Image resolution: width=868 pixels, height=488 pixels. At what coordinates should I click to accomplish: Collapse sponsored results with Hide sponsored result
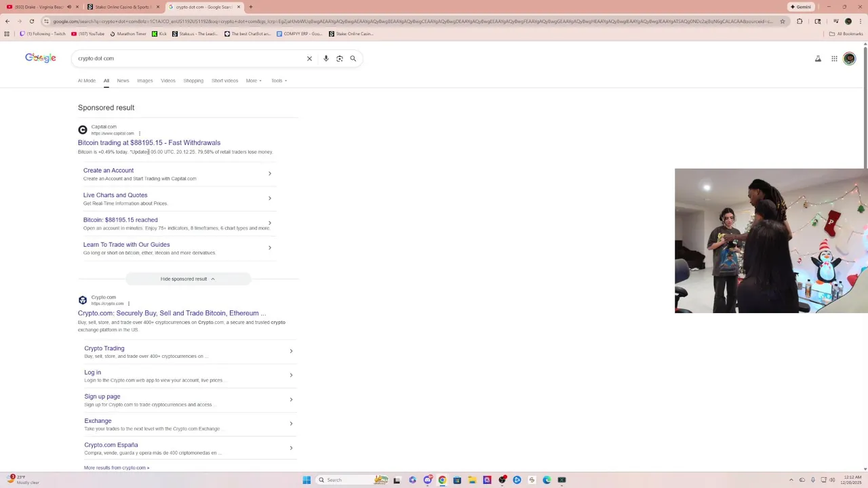(188, 279)
